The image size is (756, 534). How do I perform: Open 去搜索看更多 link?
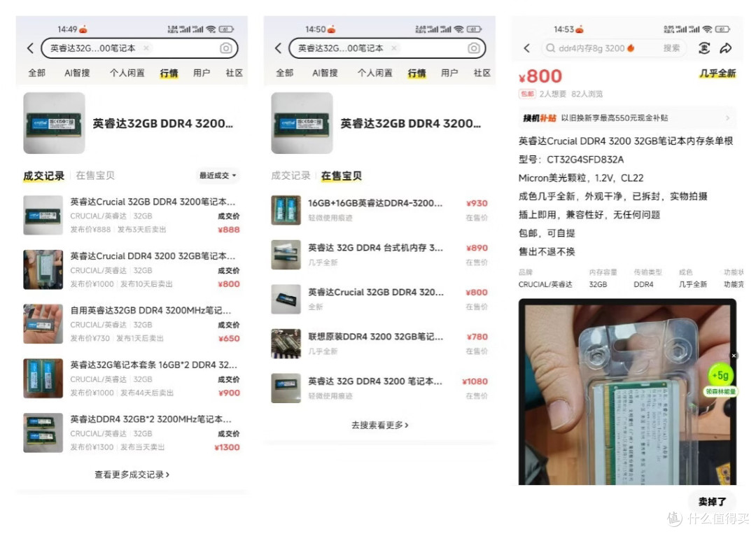[x=380, y=425]
